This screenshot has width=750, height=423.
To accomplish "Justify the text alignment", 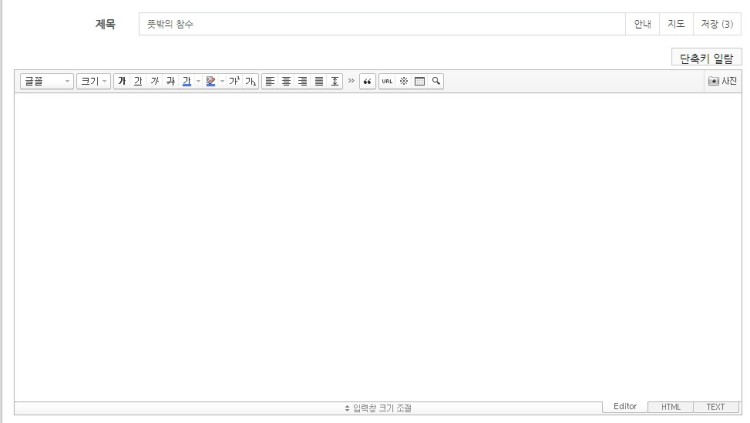I will [319, 80].
